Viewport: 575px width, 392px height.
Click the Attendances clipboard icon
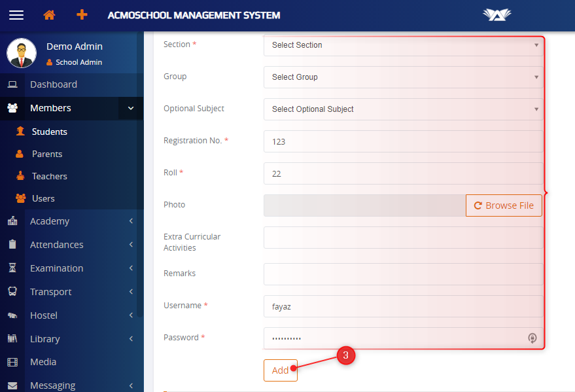[12, 245]
